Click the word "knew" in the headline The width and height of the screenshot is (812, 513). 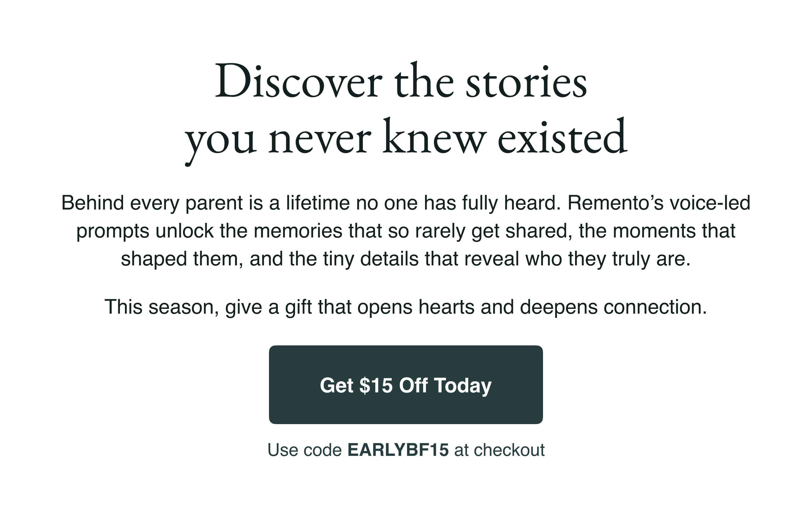[434, 139]
